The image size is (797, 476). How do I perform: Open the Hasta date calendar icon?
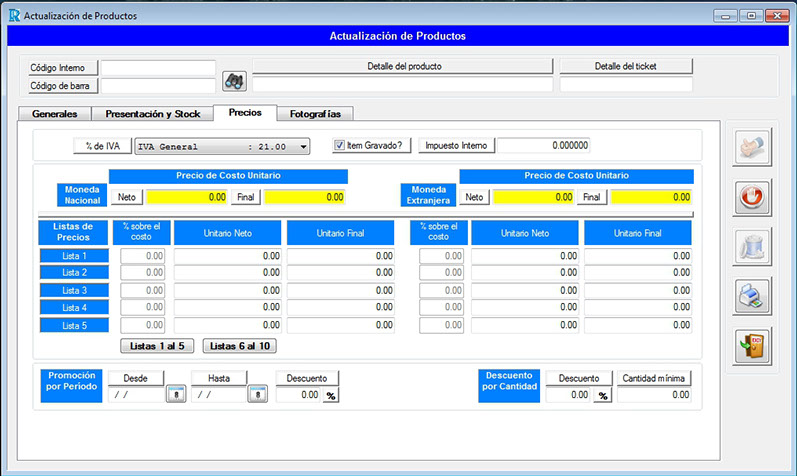257,394
